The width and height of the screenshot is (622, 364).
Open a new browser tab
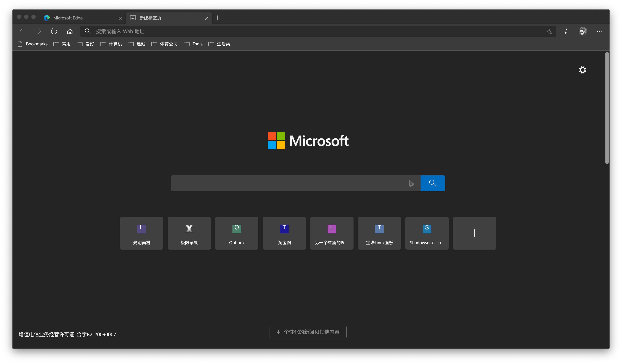pos(217,18)
